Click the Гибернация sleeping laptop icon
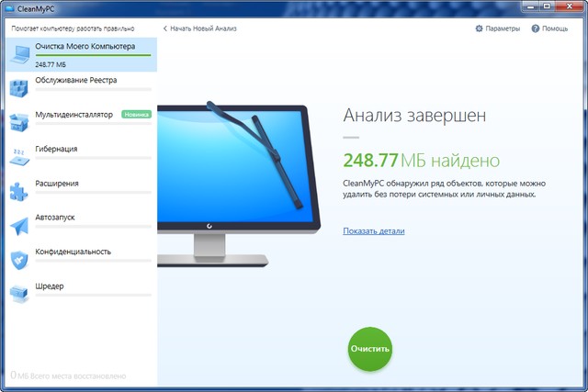 18,157
